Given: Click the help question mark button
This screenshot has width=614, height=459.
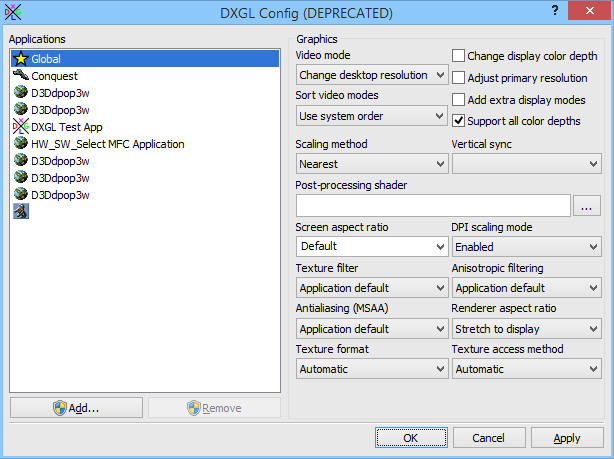Looking at the screenshot, I should point(554,11).
